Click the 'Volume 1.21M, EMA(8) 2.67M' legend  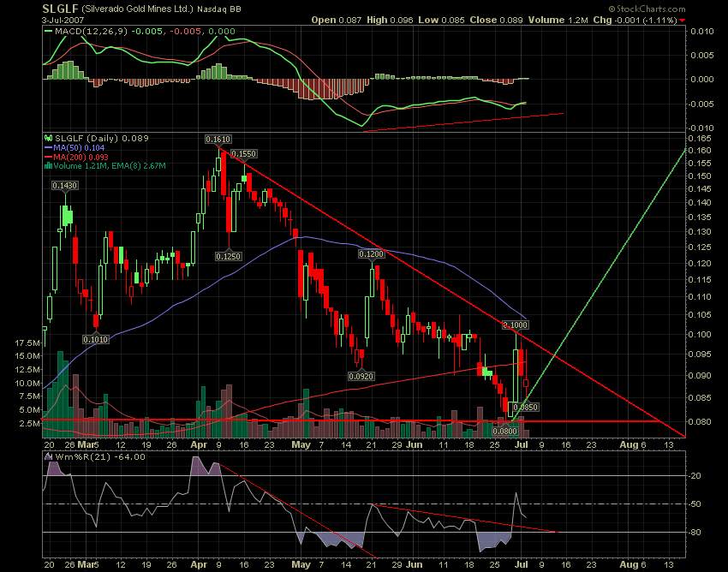tap(109, 166)
